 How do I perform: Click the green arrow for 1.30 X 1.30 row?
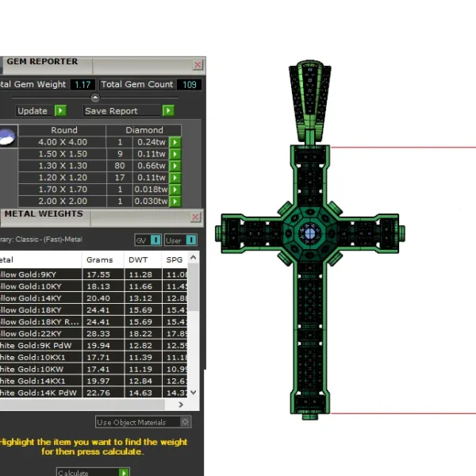[175, 166]
